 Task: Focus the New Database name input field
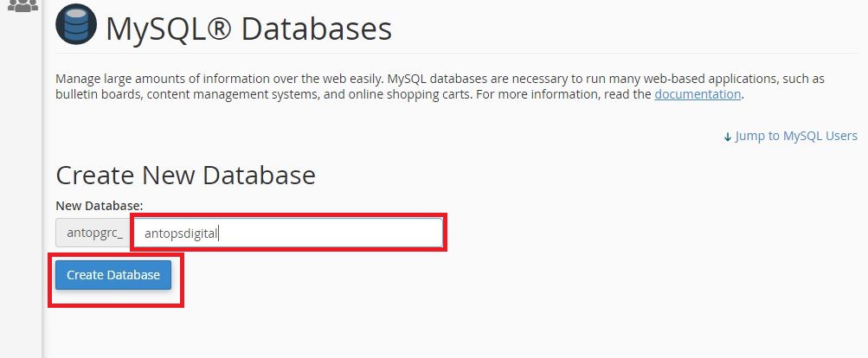(288, 233)
